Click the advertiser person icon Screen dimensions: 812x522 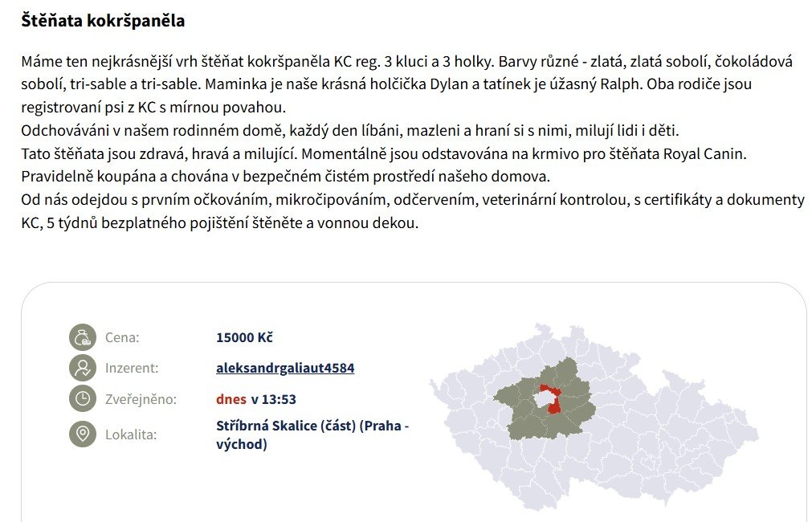82,368
